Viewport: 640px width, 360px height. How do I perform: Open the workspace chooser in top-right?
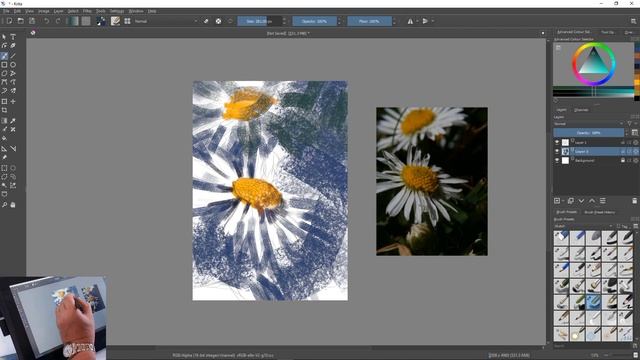(633, 21)
